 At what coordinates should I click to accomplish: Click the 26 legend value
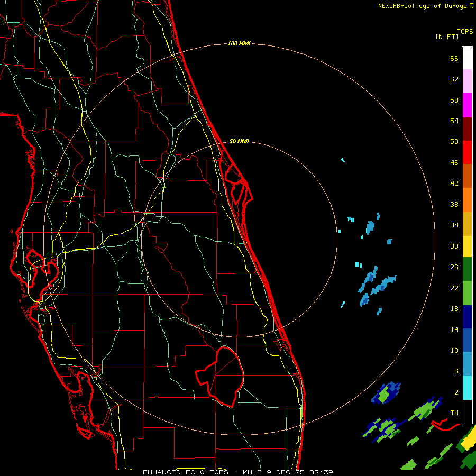pyautogui.click(x=454, y=267)
